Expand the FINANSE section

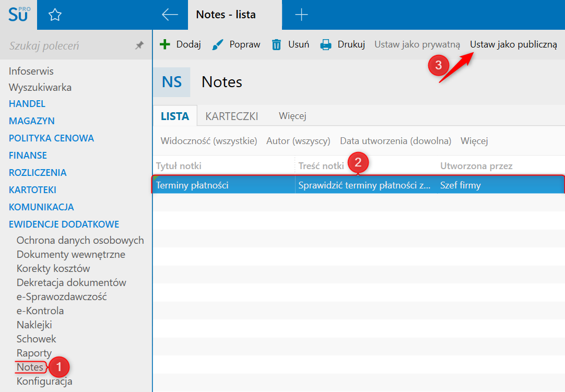pos(28,156)
